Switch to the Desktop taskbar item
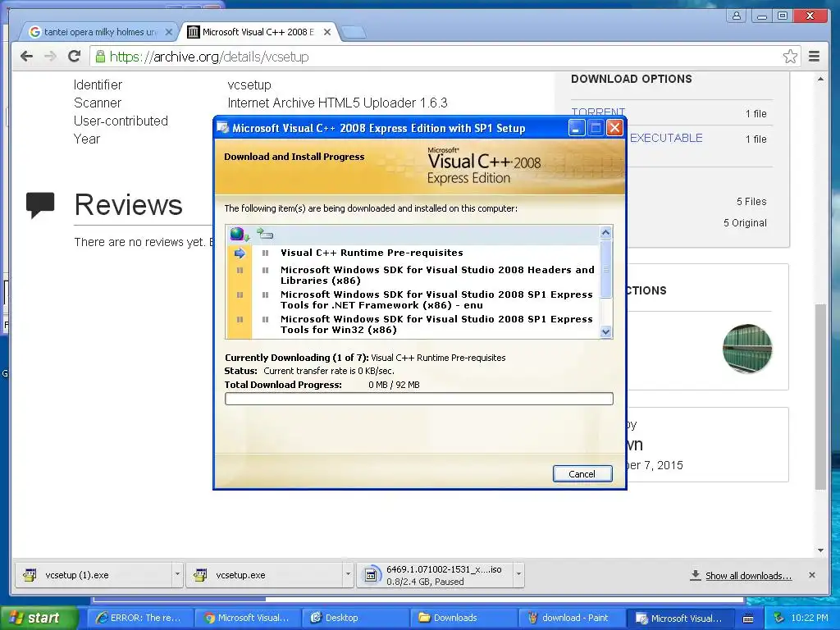Screen dimensions: 840x630 (x=354, y=618)
